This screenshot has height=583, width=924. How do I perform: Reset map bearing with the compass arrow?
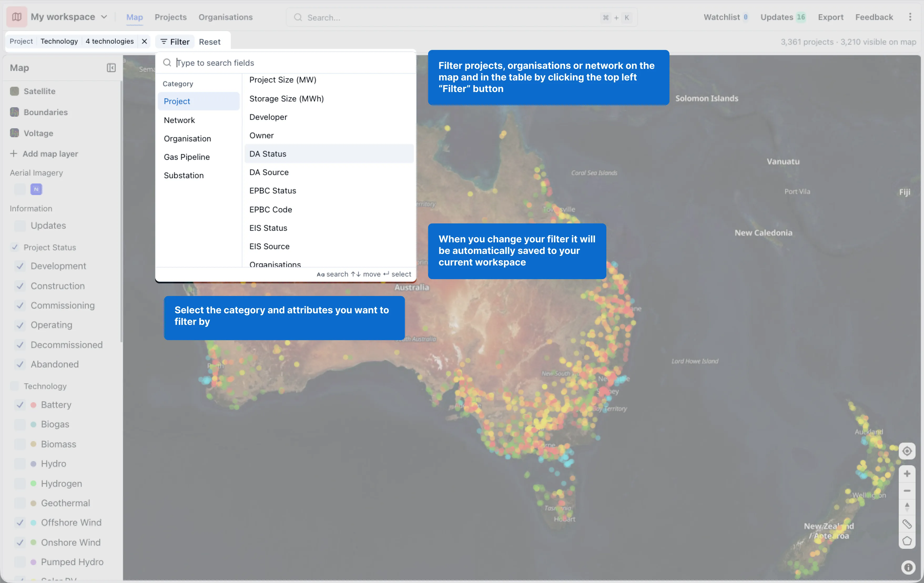coord(907,507)
